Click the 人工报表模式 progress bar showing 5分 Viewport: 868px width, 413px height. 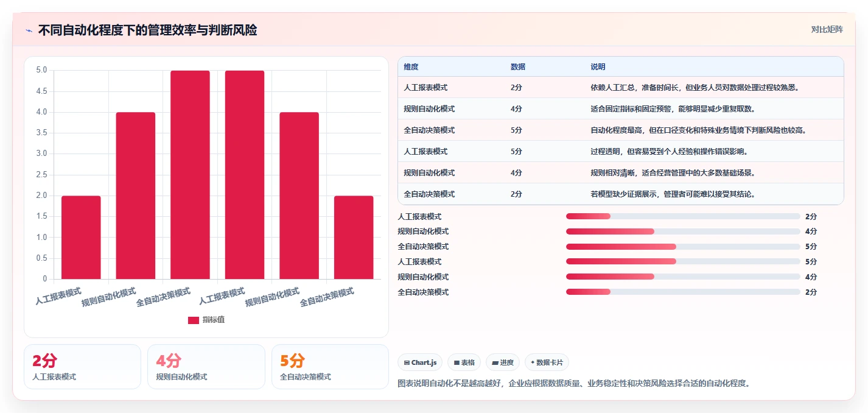point(683,261)
